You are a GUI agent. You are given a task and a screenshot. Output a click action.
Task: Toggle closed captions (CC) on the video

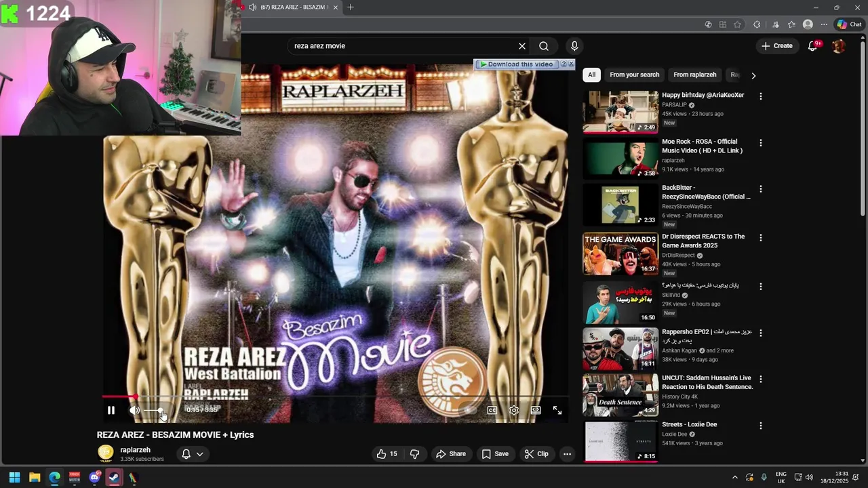(x=492, y=410)
